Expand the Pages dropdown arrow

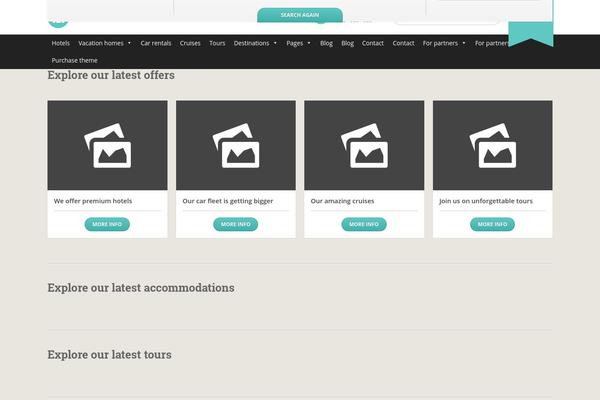pyautogui.click(x=309, y=43)
